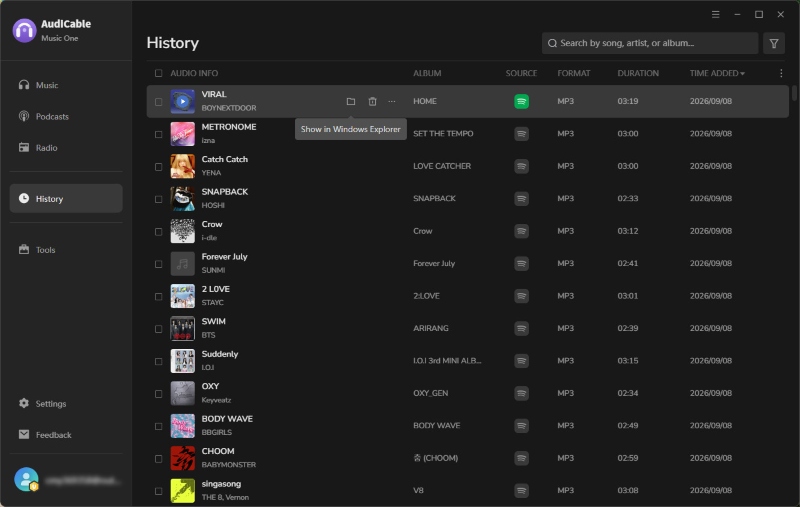Click the source icon in CHOOM row

(x=521, y=458)
